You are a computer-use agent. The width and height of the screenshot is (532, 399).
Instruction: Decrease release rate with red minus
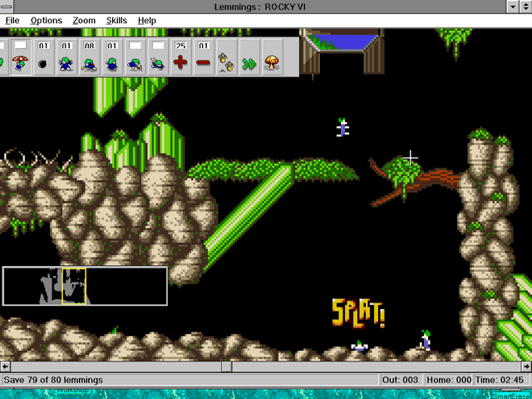click(x=204, y=57)
